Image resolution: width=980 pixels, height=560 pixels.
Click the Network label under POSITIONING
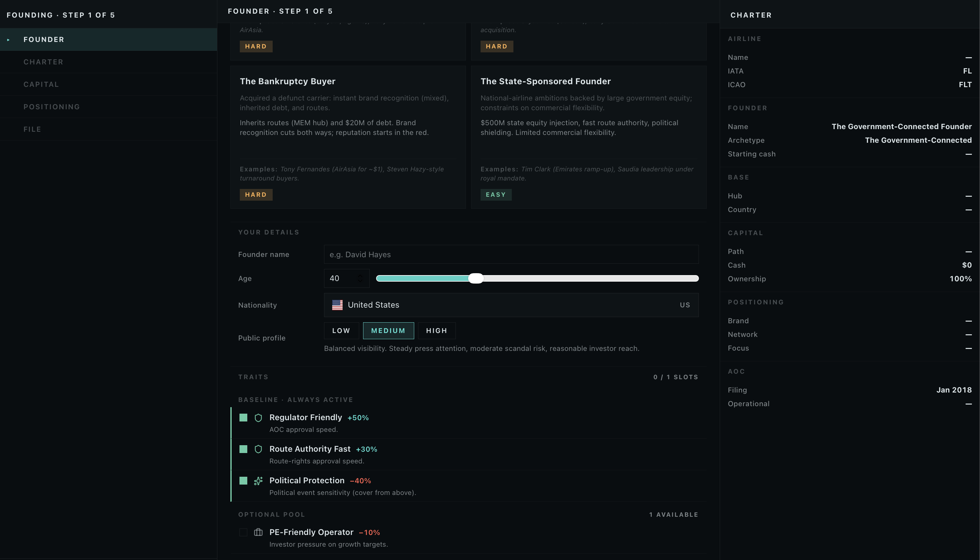coord(742,335)
